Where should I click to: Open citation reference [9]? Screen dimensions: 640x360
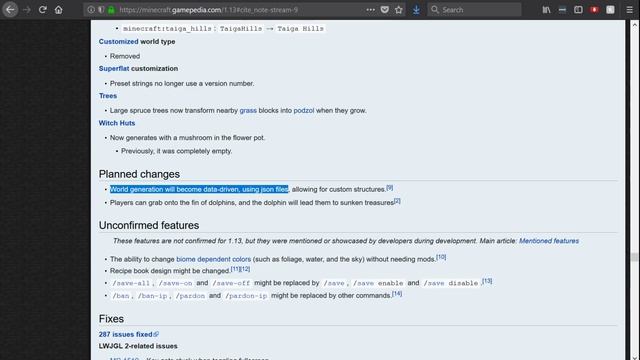[x=389, y=188]
